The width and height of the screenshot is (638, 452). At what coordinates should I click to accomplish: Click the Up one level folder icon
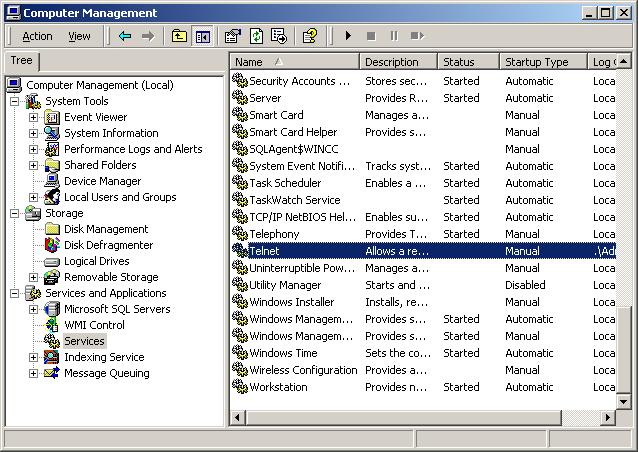pos(179,36)
